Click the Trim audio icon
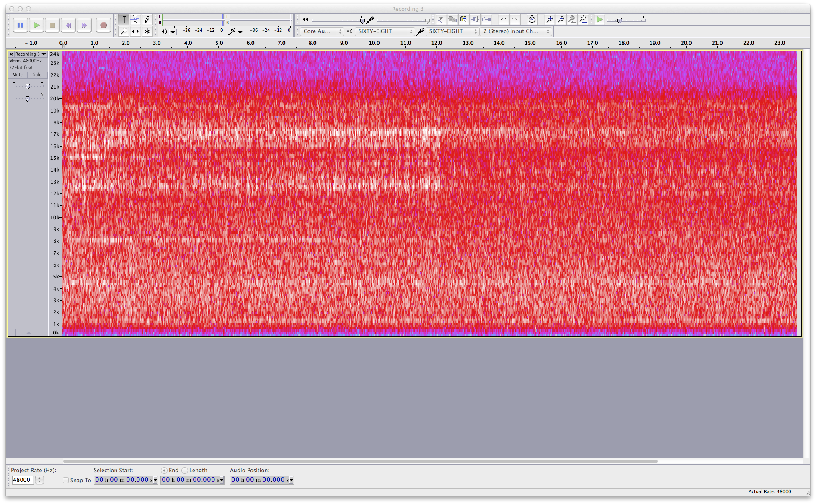This screenshot has width=816, height=504. (x=475, y=19)
